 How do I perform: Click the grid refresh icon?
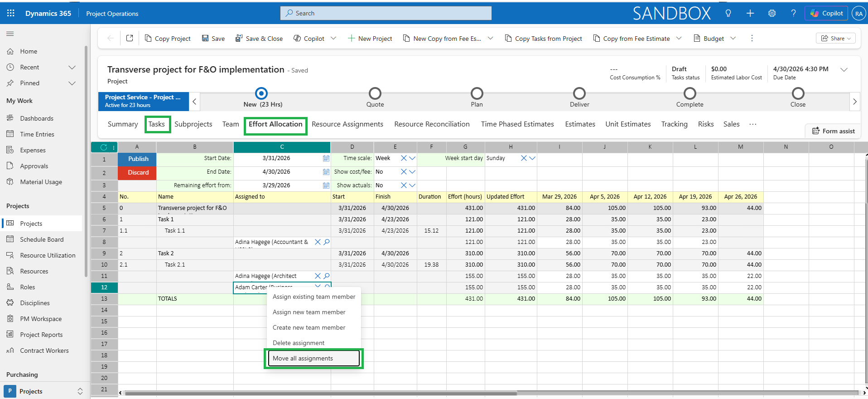click(104, 147)
